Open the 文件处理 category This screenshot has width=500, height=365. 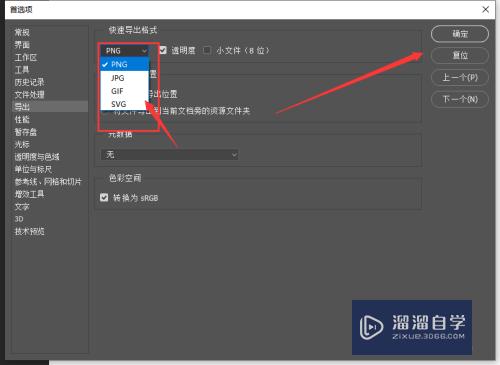click(29, 95)
